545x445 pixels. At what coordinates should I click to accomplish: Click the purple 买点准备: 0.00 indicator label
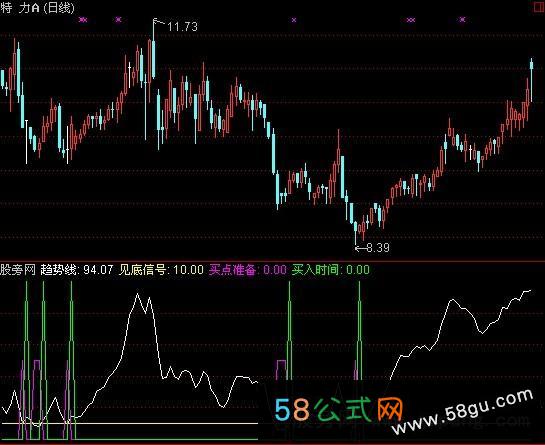pyautogui.click(x=248, y=270)
